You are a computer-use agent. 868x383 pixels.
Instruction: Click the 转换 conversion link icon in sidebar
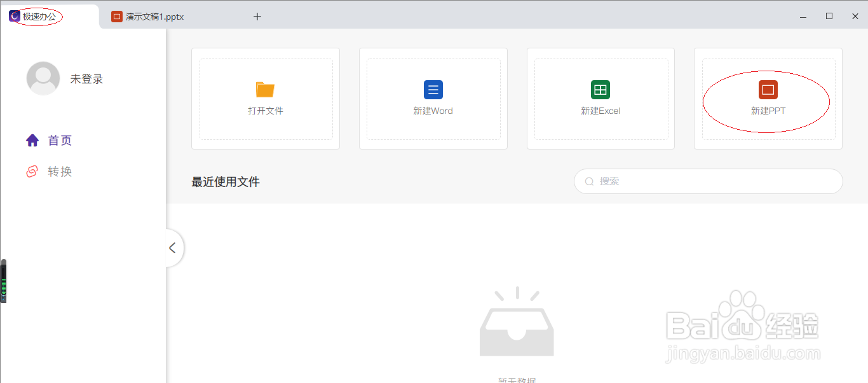pos(32,171)
